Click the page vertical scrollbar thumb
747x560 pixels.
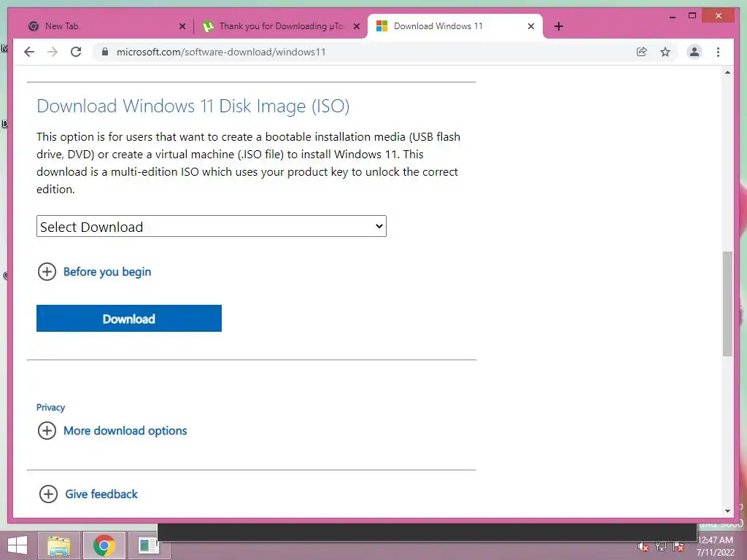pyautogui.click(x=727, y=304)
